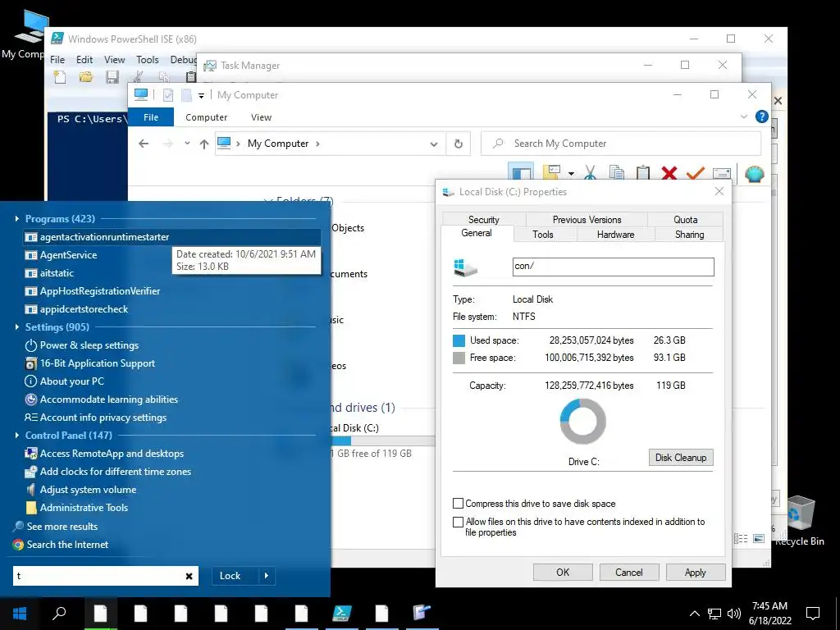This screenshot has width=840, height=630.
Task: Switch to the Tools tab
Action: pos(543,234)
